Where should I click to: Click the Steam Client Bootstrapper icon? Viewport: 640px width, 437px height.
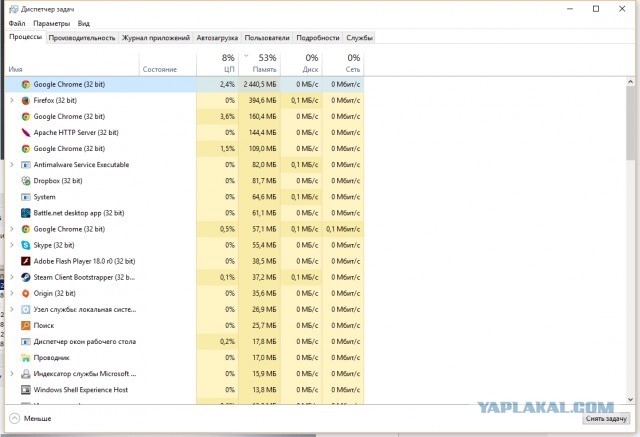[x=26, y=277]
